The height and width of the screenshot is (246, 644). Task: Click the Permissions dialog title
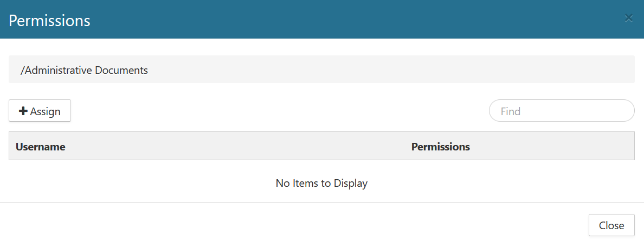(x=49, y=21)
